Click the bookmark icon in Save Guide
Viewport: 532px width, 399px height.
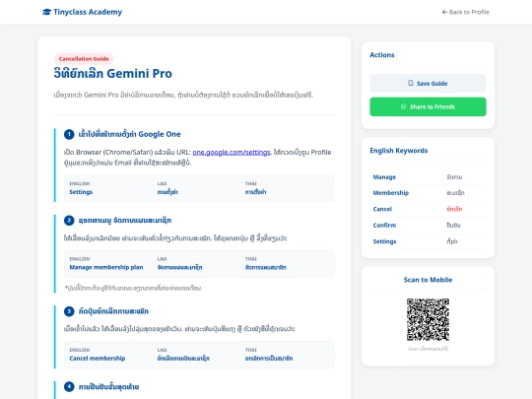411,83
